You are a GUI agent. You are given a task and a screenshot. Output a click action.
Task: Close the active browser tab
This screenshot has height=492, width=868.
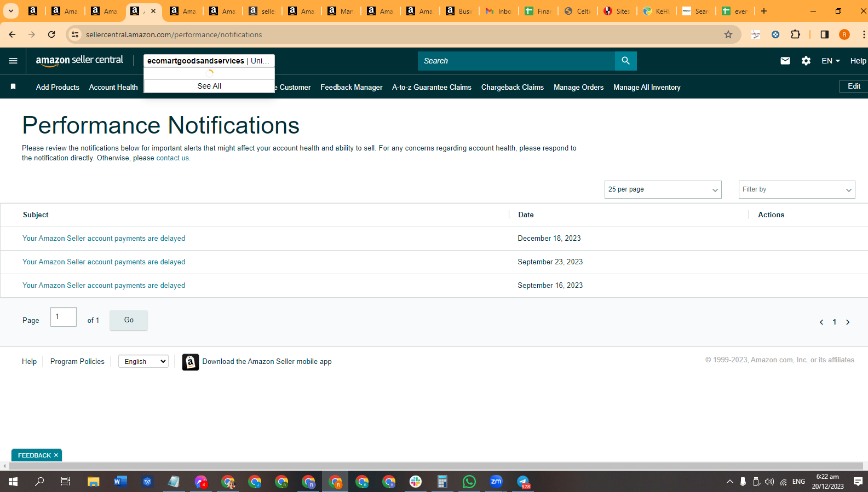point(153,11)
